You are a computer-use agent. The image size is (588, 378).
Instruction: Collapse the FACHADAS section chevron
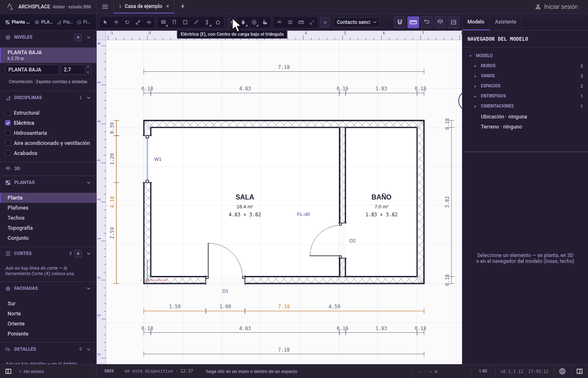[x=89, y=289]
